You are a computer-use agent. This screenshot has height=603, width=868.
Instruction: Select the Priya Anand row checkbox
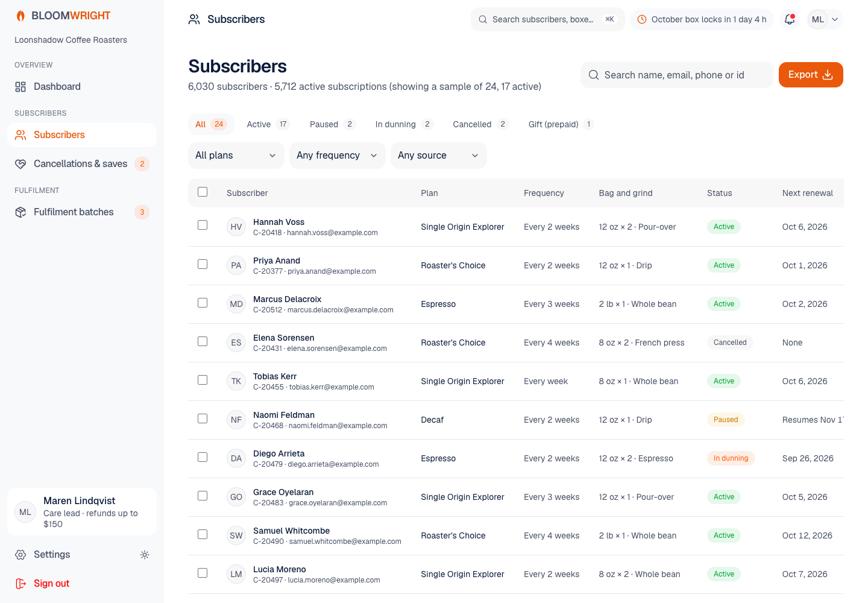(x=203, y=264)
